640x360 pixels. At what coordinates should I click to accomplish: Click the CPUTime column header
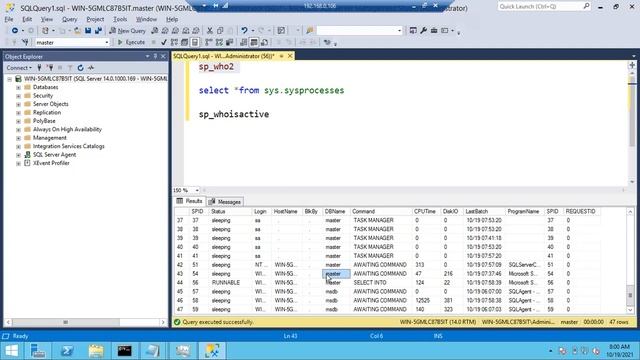tap(425, 211)
